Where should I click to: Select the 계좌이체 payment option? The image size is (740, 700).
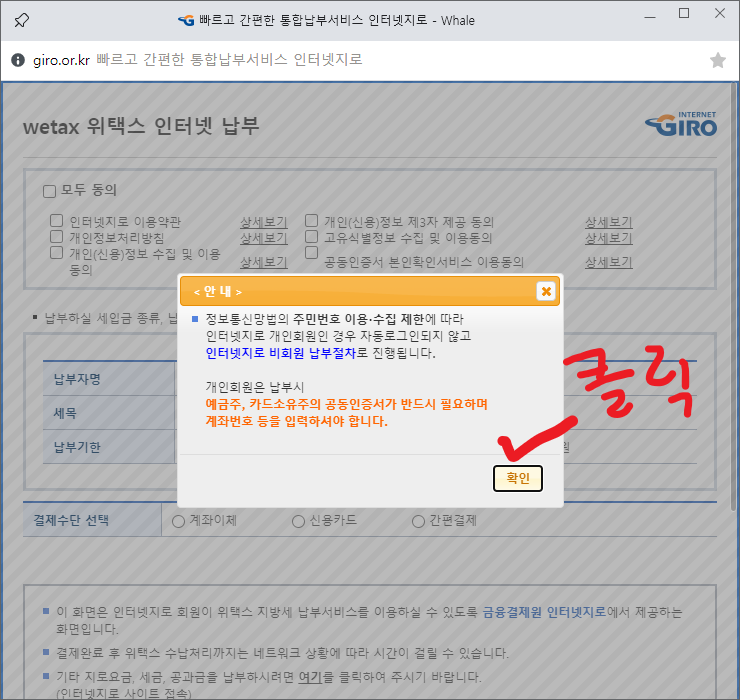pyautogui.click(x=178, y=521)
